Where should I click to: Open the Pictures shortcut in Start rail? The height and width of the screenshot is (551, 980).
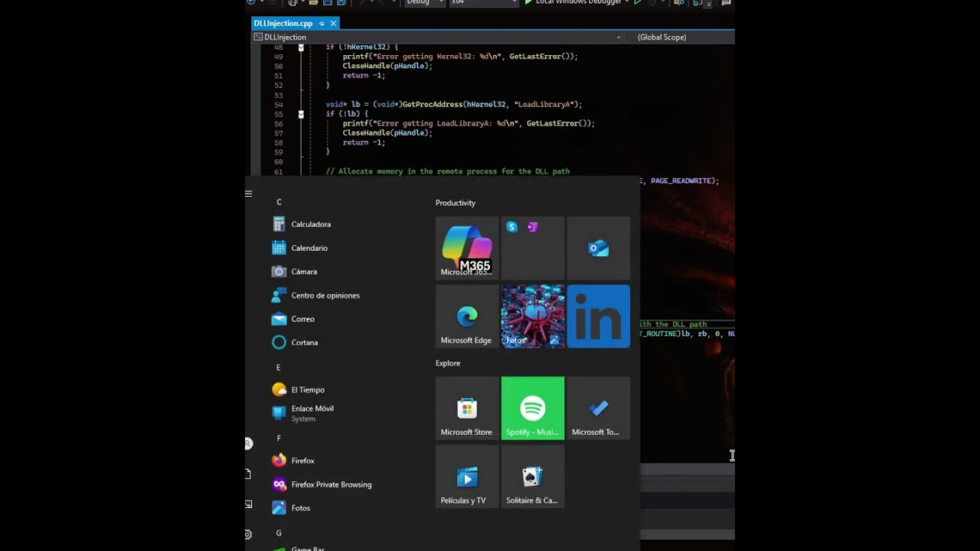tap(248, 504)
